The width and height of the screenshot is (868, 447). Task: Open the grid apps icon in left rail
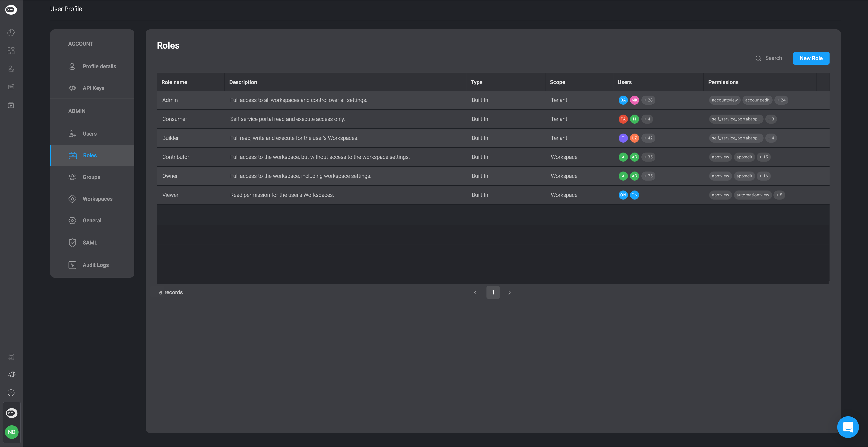click(11, 50)
